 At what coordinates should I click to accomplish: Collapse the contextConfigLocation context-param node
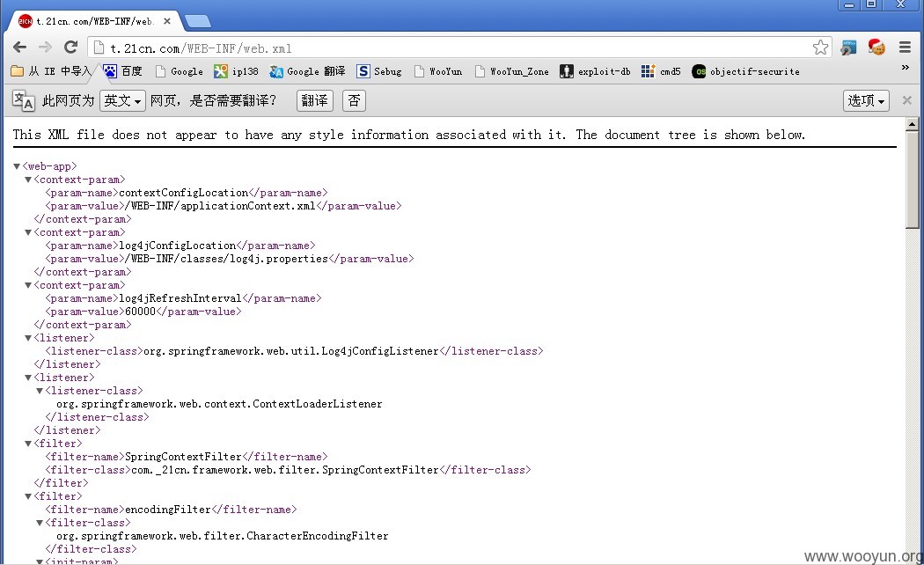(x=27, y=180)
